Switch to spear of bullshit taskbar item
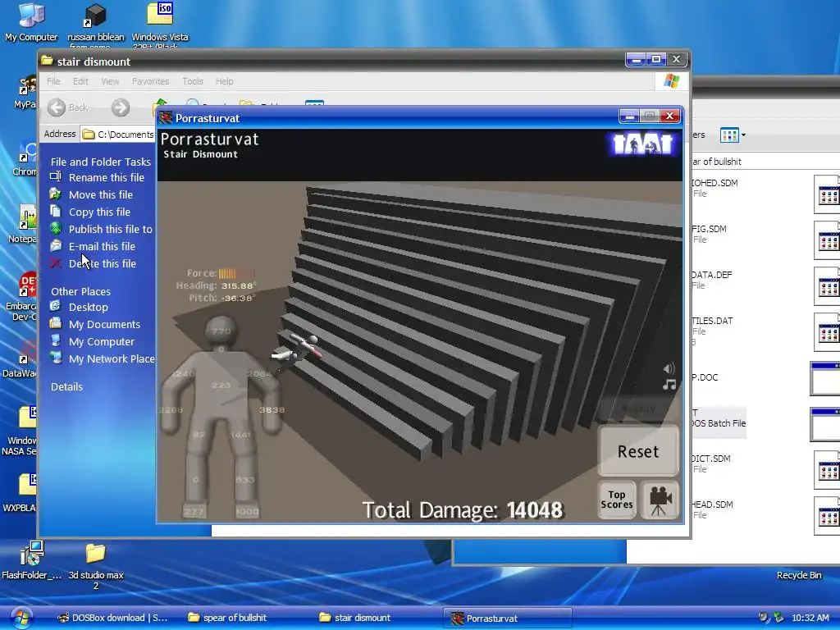Viewport: 840px width, 630px height. (x=227, y=618)
